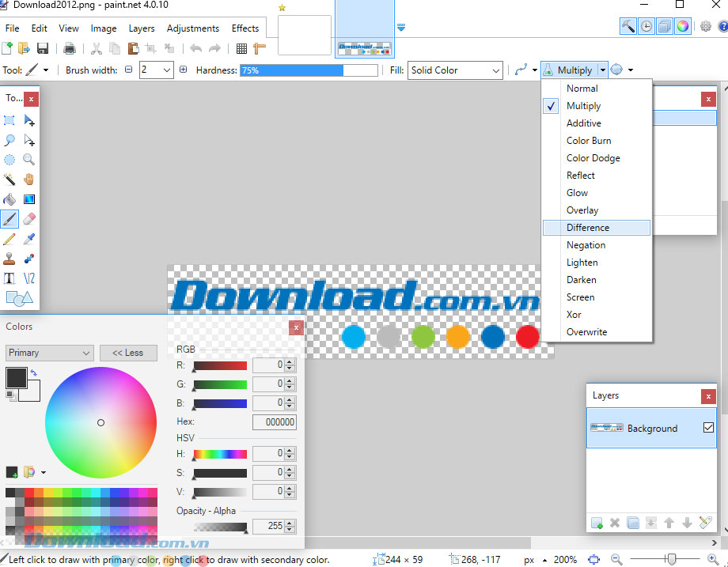Toggle Colors window via color wheel icon
Image resolution: width=728 pixels, height=567 pixels.
pyautogui.click(x=682, y=26)
